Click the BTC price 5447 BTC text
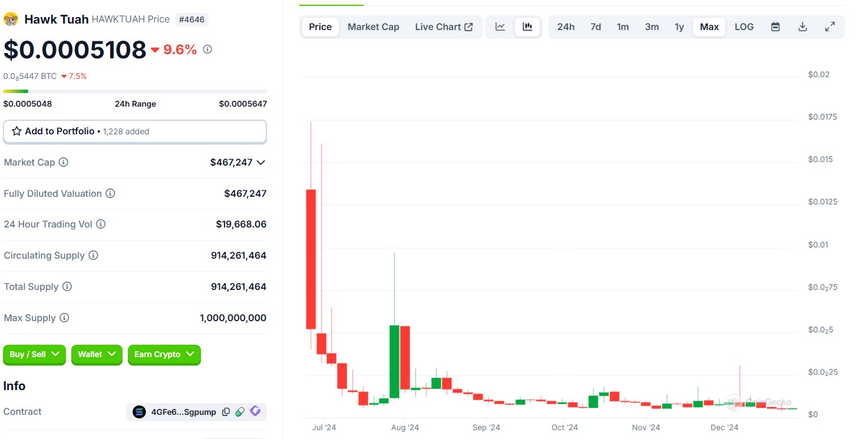 pos(30,76)
